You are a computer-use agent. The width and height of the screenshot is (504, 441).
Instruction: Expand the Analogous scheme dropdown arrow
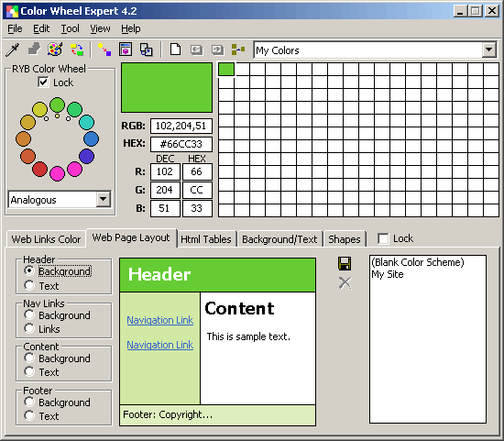click(x=104, y=199)
